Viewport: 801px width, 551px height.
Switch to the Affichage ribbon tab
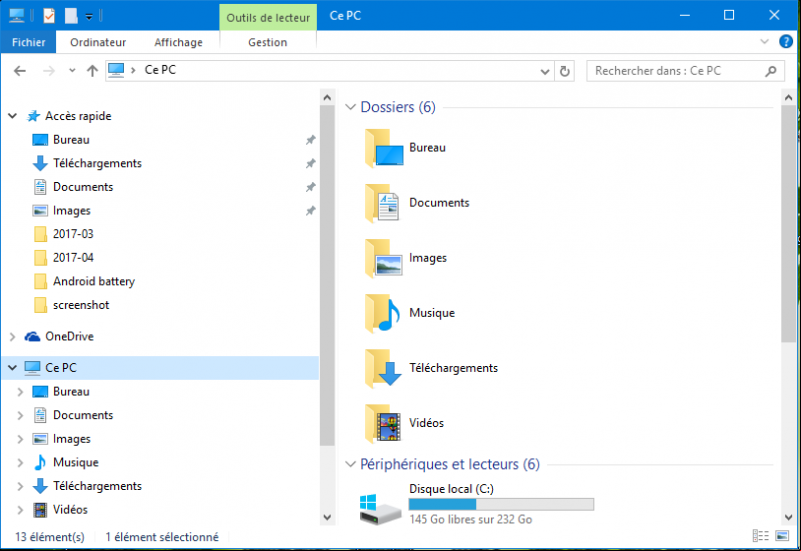(x=178, y=42)
